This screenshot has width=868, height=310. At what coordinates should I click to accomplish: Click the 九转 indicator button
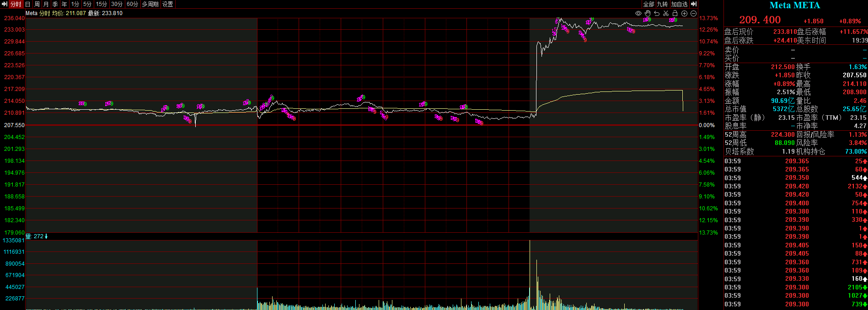pos(662,4)
